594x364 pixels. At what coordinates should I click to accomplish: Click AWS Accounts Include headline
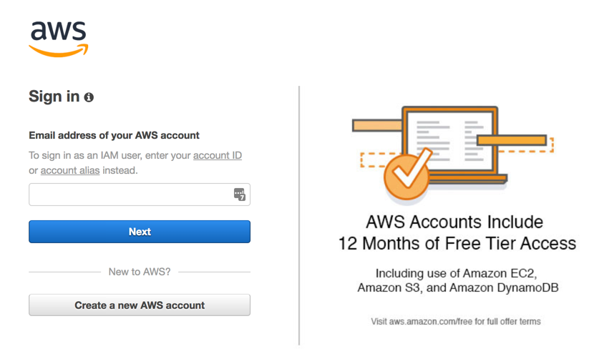[x=454, y=222]
